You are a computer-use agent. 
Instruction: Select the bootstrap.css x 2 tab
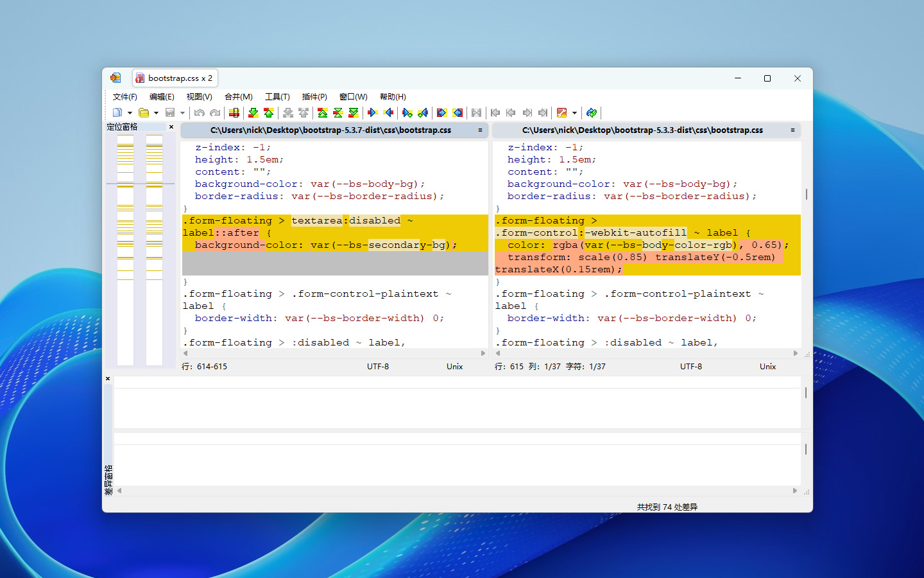175,78
